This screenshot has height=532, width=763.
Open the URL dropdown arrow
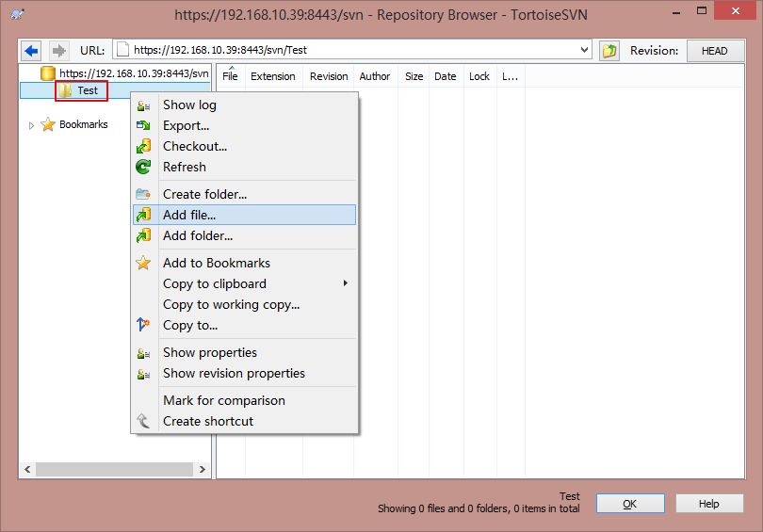click(x=584, y=50)
